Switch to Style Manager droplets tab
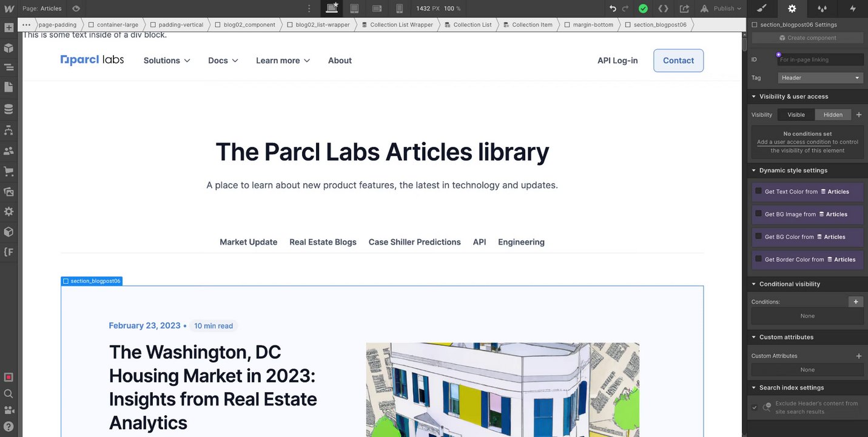The image size is (868, 437). point(823,8)
